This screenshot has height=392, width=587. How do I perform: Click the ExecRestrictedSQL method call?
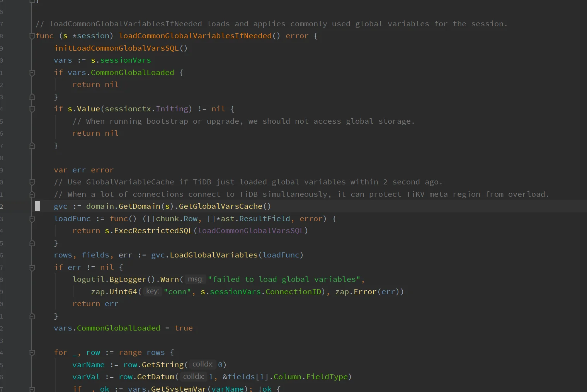[x=153, y=231]
